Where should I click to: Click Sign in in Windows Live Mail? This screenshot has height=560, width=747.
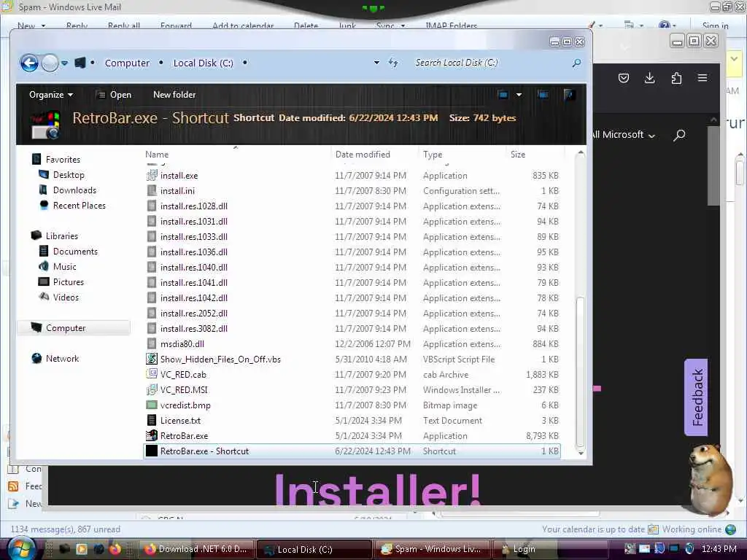(x=715, y=26)
